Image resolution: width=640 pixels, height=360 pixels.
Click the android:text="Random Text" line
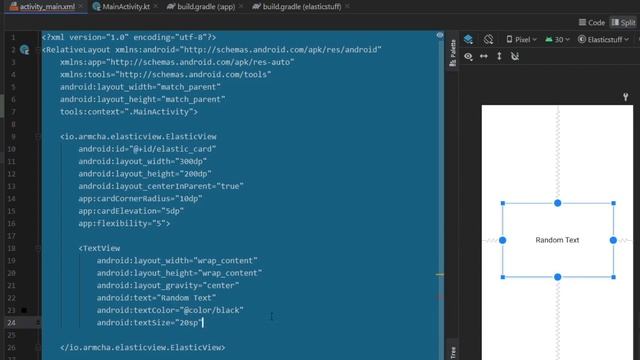[156, 298]
